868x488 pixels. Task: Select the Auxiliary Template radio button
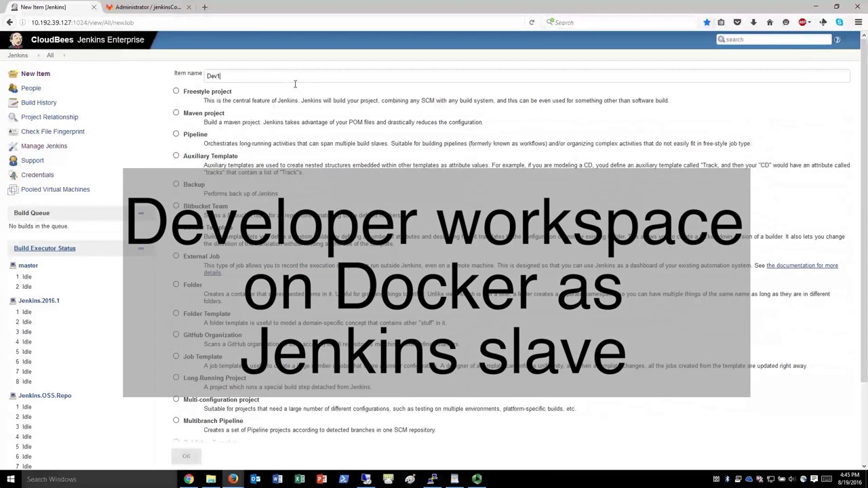point(176,155)
